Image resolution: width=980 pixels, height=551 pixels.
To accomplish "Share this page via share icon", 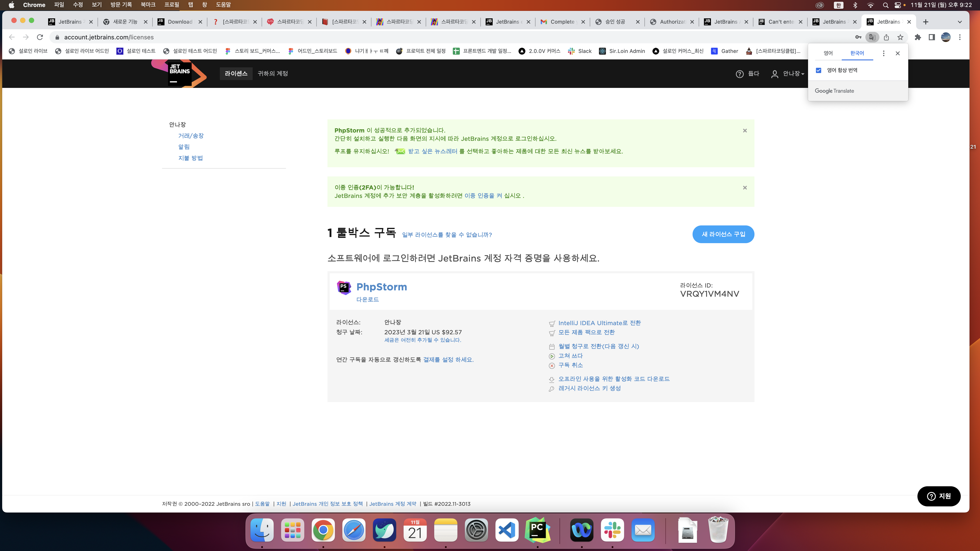I will (886, 37).
